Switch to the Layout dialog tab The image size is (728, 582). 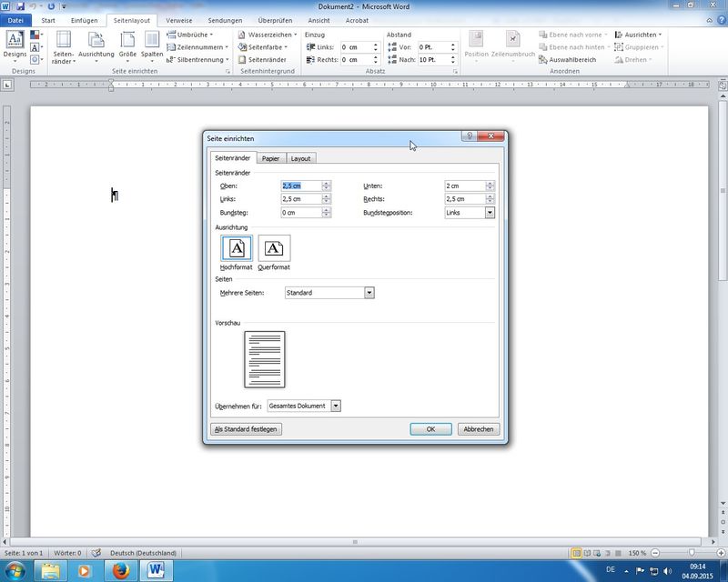pyautogui.click(x=300, y=158)
